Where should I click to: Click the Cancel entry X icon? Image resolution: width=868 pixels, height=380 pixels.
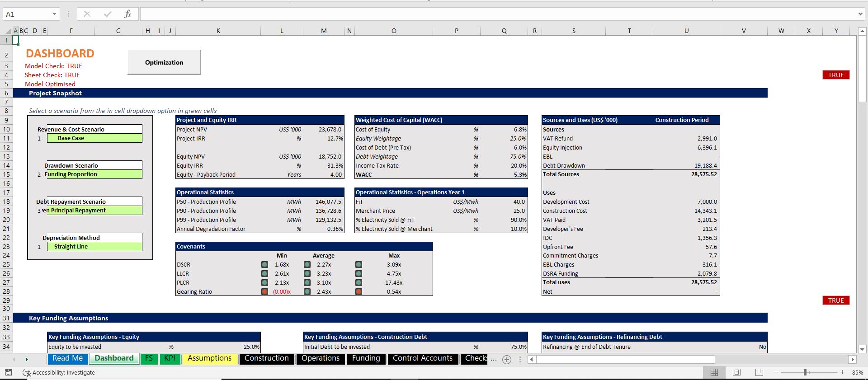[x=87, y=14]
